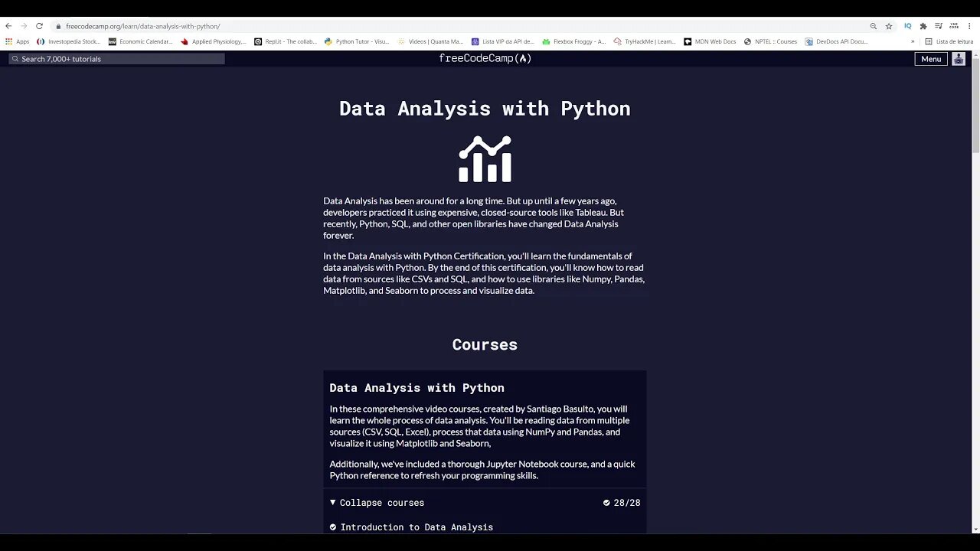Open Chrome three-dot menu

pyautogui.click(x=969, y=26)
